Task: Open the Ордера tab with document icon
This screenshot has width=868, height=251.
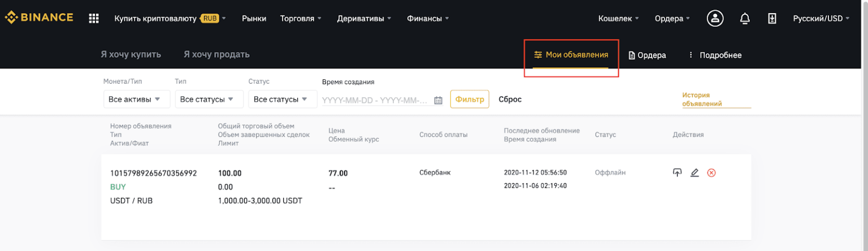Action: click(647, 55)
